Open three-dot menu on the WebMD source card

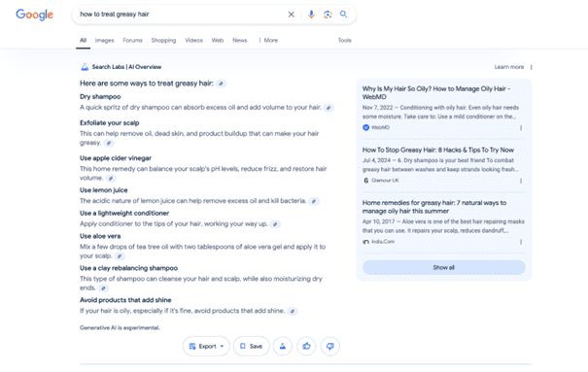521,128
